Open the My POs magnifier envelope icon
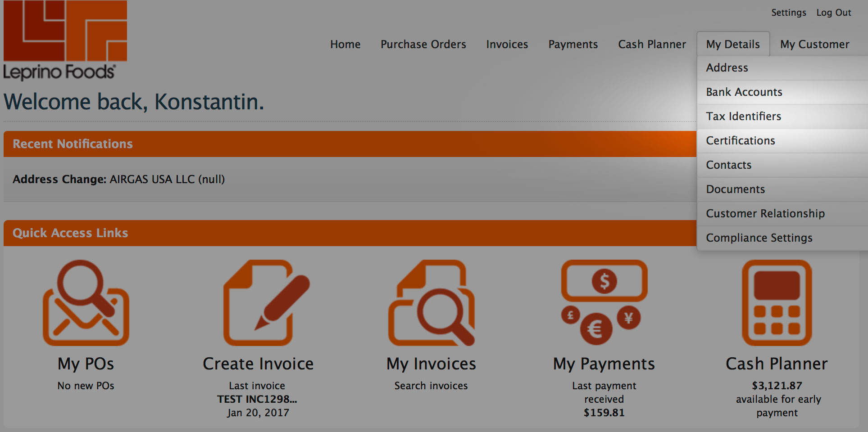 pos(86,303)
